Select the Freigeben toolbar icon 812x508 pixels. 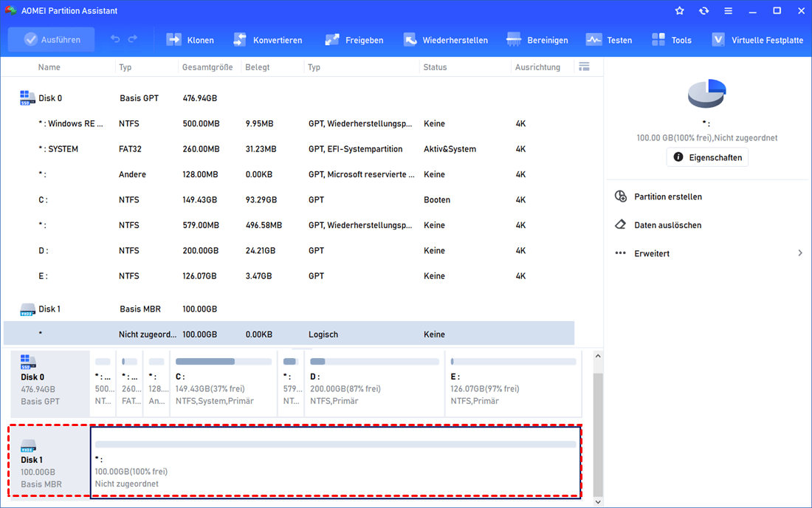[332, 40]
